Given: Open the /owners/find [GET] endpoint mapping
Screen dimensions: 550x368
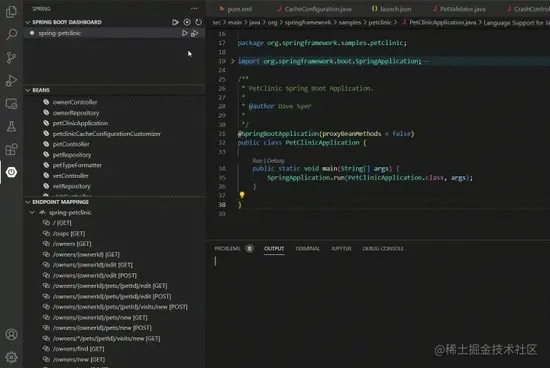Looking at the screenshot, I should [79, 349].
